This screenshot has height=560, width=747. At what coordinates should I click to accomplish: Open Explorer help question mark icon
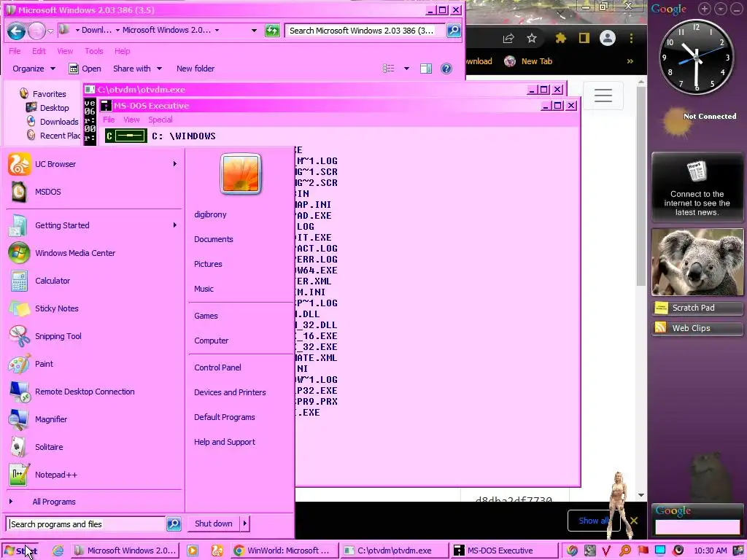[446, 69]
